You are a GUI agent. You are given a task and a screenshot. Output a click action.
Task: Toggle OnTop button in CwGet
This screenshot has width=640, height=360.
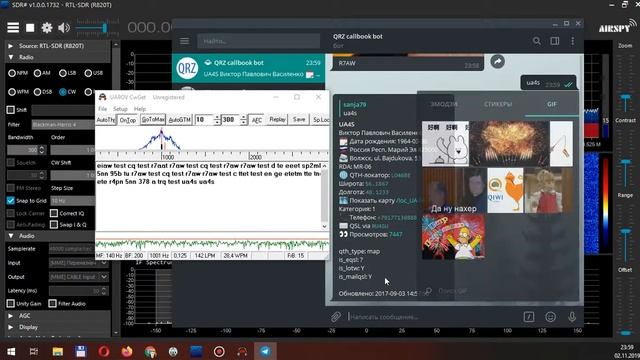128,120
